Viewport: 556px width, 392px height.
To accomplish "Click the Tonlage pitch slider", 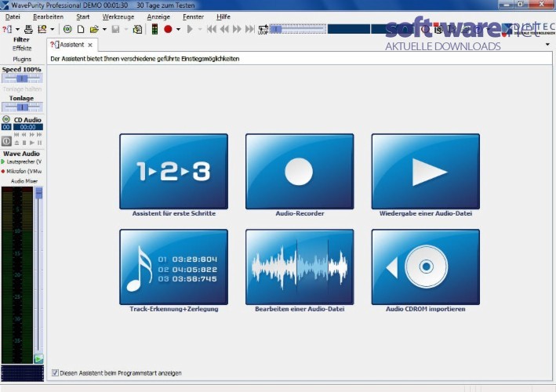I will [x=22, y=107].
